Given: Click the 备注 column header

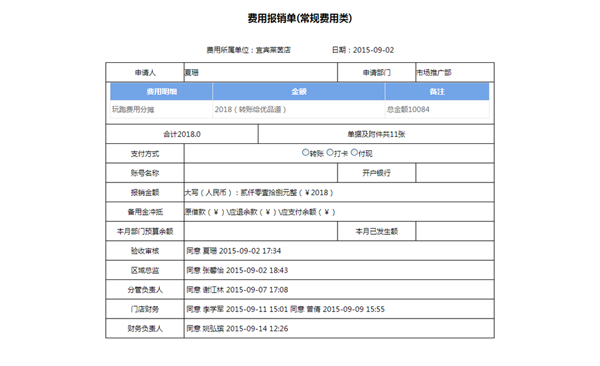Looking at the screenshot, I should coord(437,92).
